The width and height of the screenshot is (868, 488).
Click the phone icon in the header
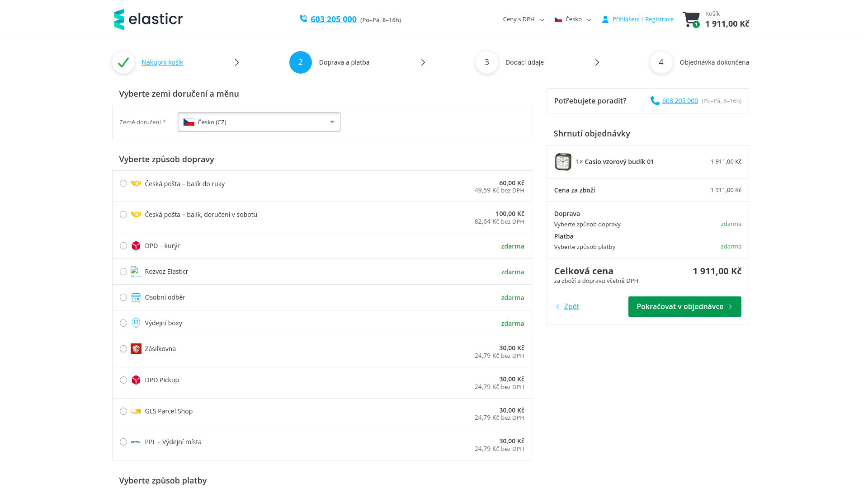pyautogui.click(x=303, y=19)
